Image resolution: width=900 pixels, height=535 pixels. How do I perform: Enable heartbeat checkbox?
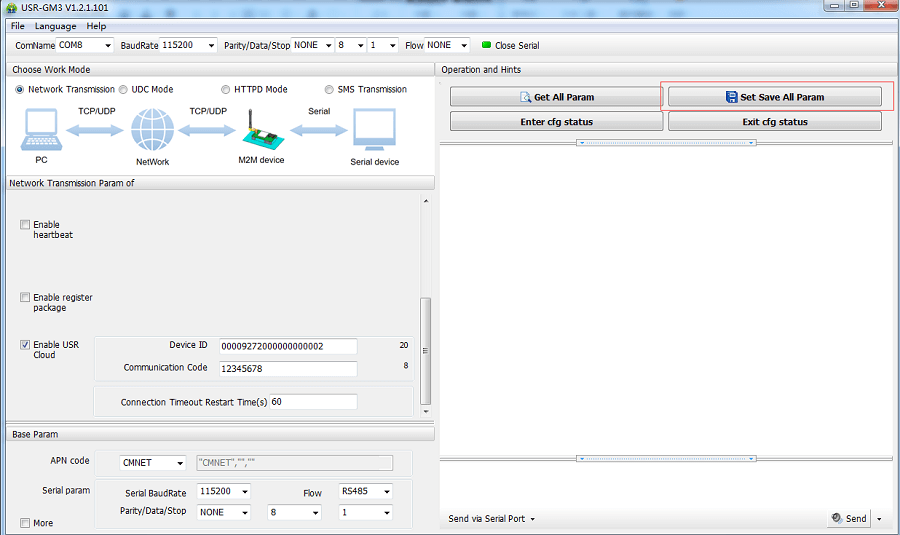click(x=25, y=224)
